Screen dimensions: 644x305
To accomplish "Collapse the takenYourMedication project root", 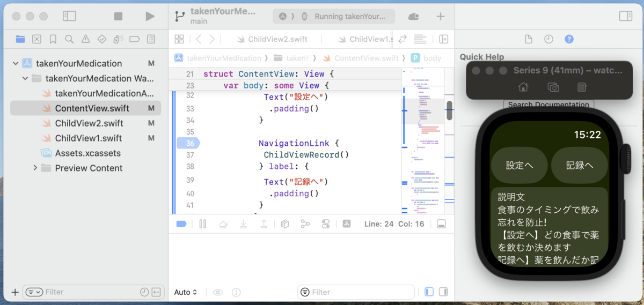I will 16,63.
